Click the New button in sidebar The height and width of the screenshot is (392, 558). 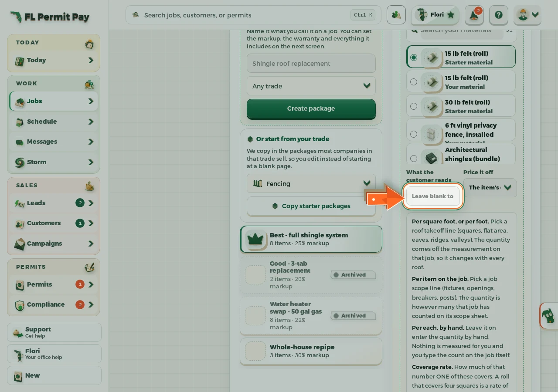(54, 375)
